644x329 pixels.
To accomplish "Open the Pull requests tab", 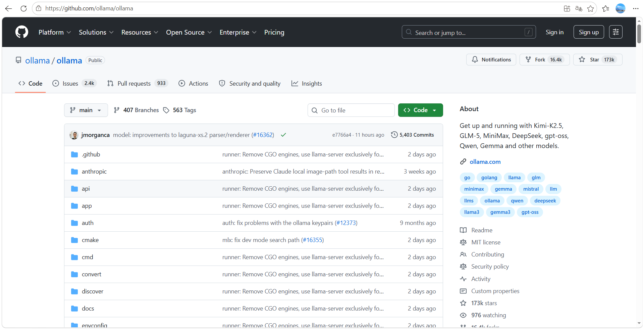I will coord(138,83).
